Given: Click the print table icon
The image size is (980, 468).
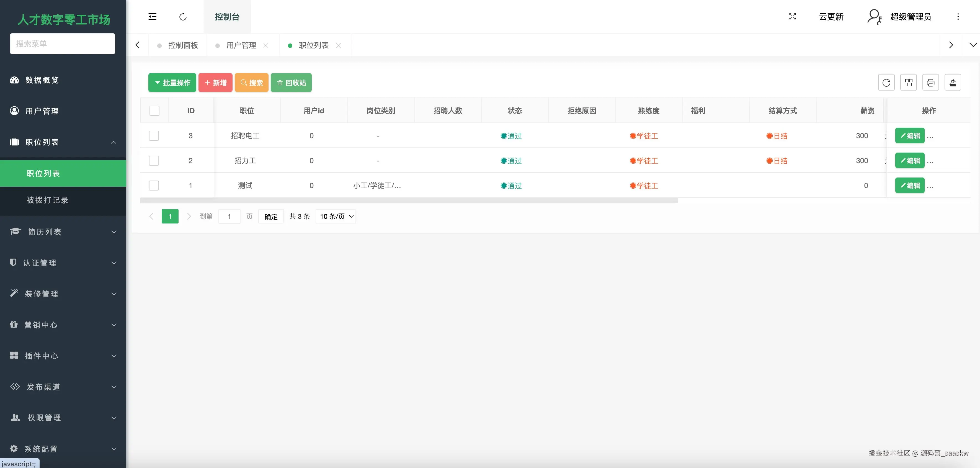Looking at the screenshot, I should pyautogui.click(x=930, y=83).
